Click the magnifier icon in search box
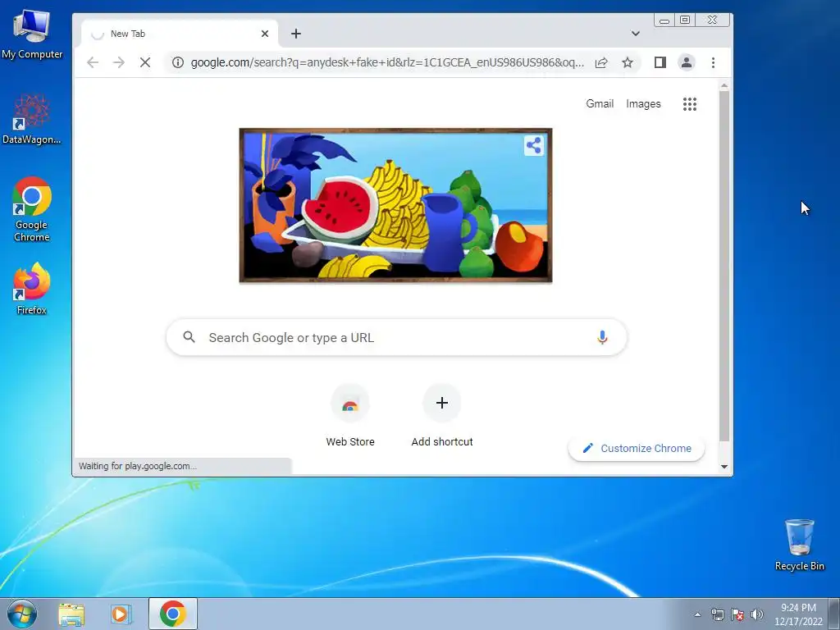The image size is (840, 630). pos(189,337)
